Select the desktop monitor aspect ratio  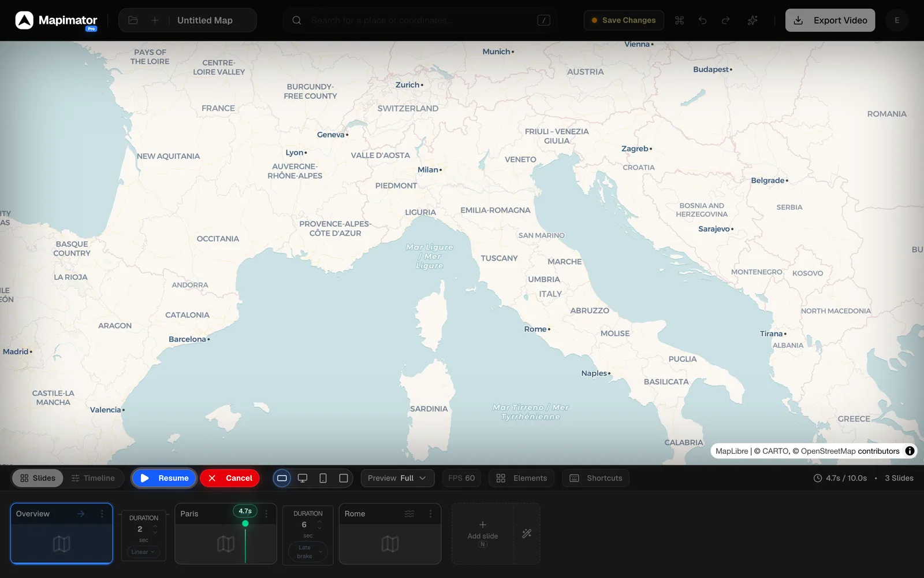point(303,478)
